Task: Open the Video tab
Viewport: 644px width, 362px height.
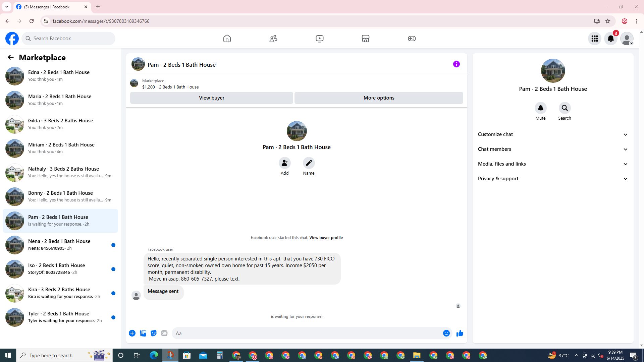Action: [x=320, y=39]
